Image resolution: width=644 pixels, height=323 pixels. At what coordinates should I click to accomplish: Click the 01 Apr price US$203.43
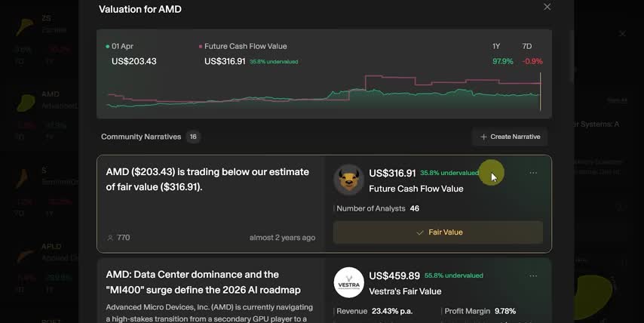tap(134, 61)
